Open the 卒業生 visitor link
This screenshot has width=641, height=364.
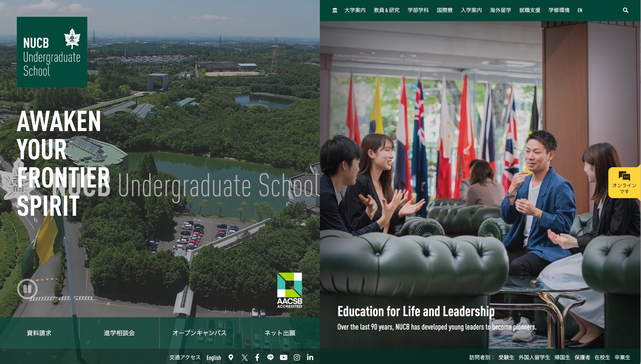622,358
